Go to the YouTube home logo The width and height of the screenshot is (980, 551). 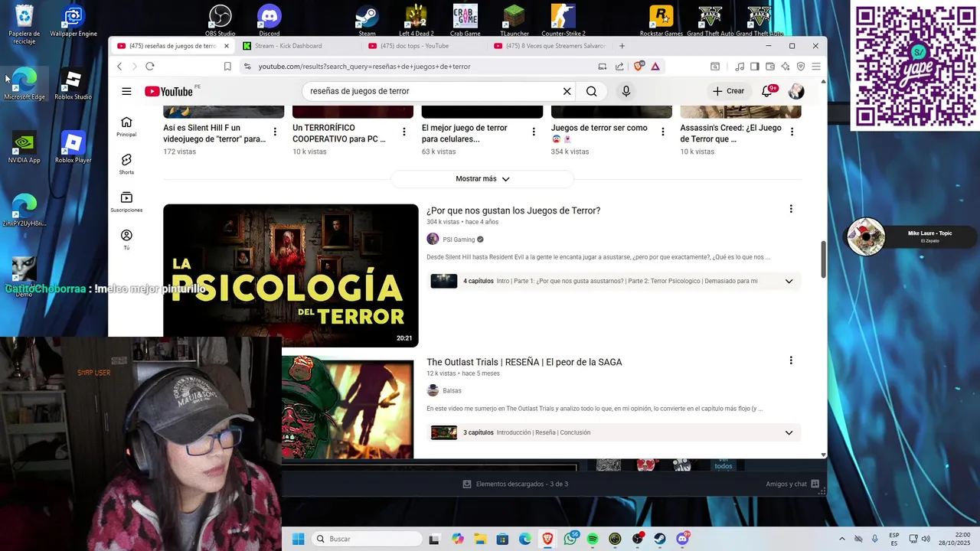pos(168,91)
